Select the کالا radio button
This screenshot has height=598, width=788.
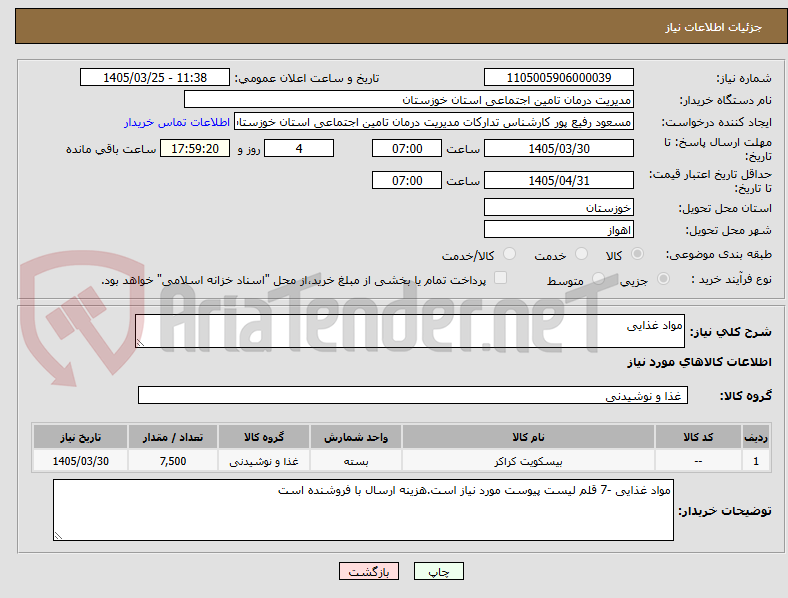(637, 254)
